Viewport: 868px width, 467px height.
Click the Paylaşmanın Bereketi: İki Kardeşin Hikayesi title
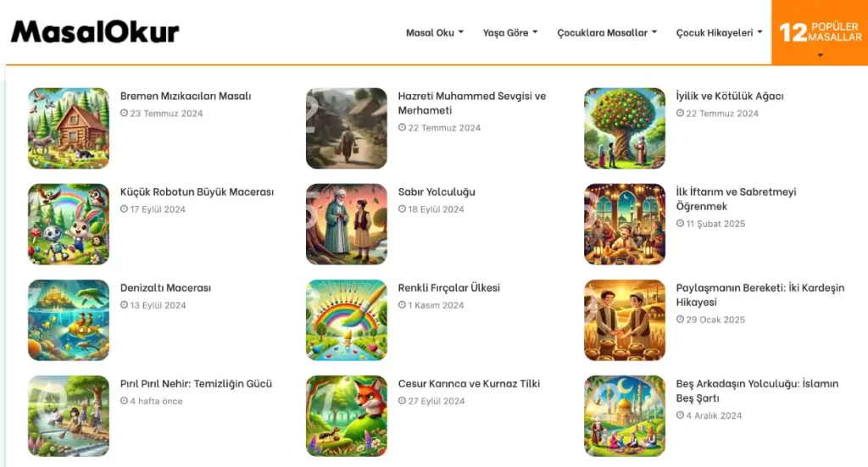pos(759,295)
